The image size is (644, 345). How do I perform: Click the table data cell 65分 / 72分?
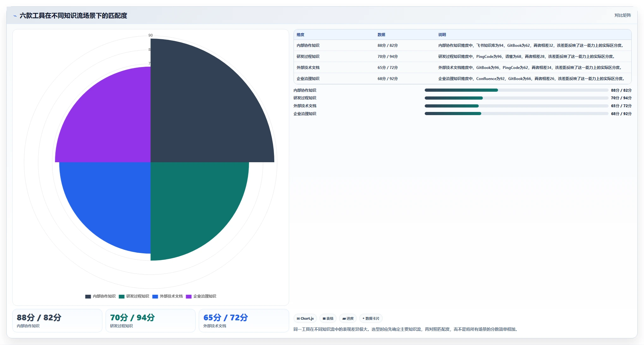(388, 68)
